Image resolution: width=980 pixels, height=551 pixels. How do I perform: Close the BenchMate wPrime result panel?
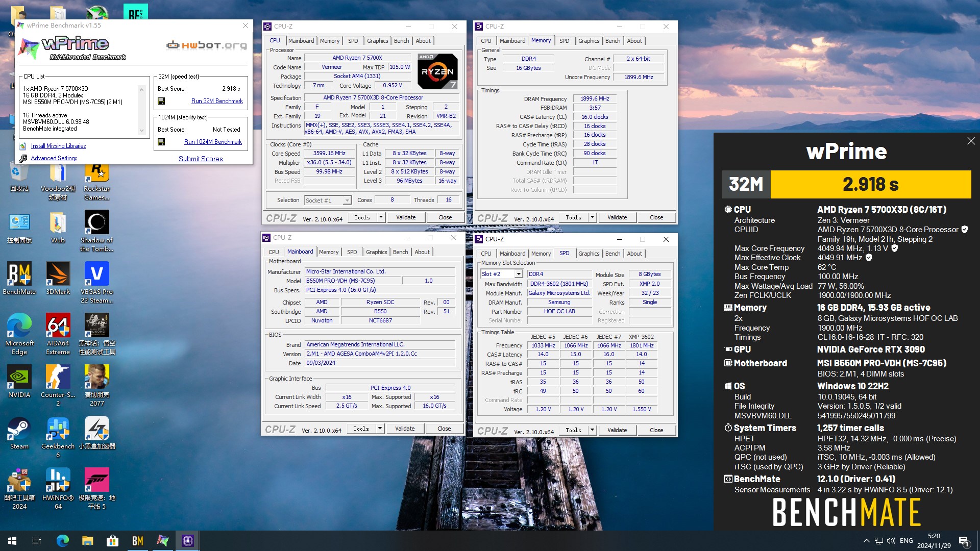[x=971, y=141]
